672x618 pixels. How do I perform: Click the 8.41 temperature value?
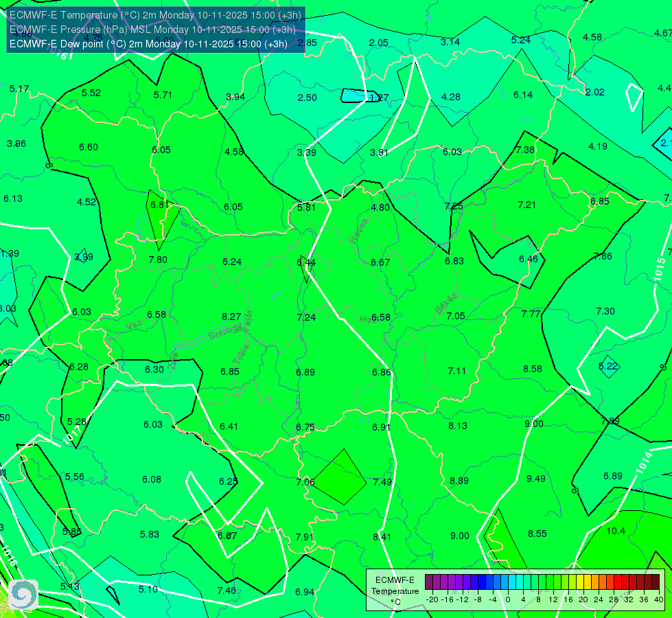[x=382, y=536]
